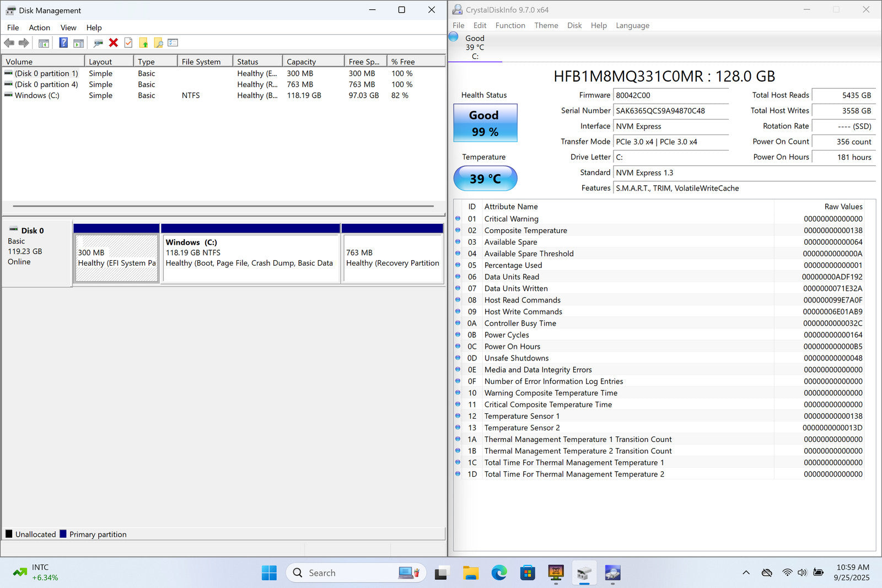The image size is (882, 588).
Task: Click the 39 °C temperature button
Action: click(485, 179)
